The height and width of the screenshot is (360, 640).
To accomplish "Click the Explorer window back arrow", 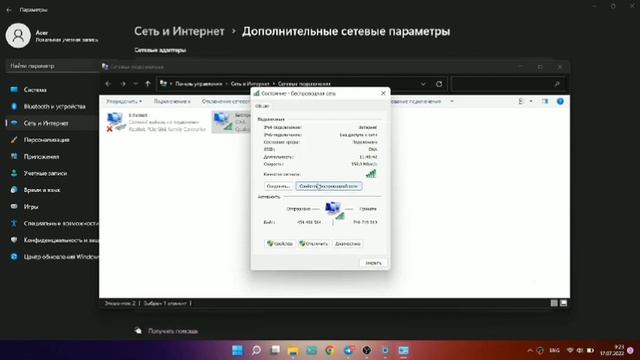I will coord(108,84).
